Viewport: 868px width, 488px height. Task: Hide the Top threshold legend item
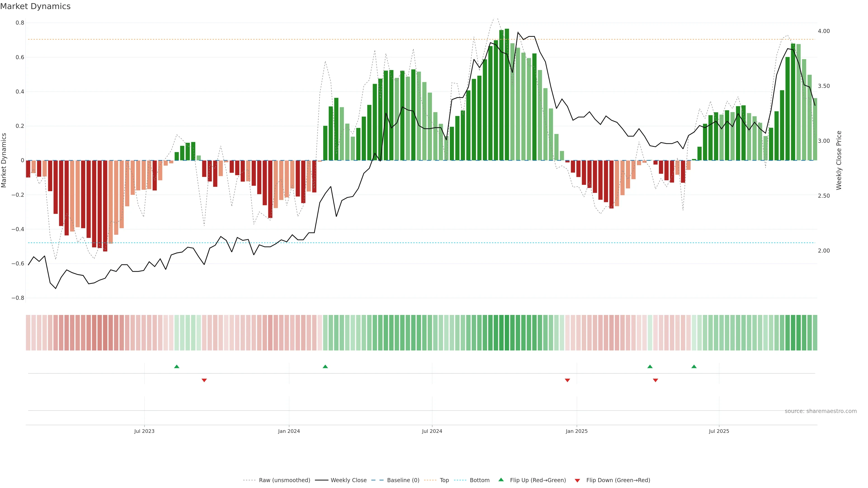click(x=444, y=480)
